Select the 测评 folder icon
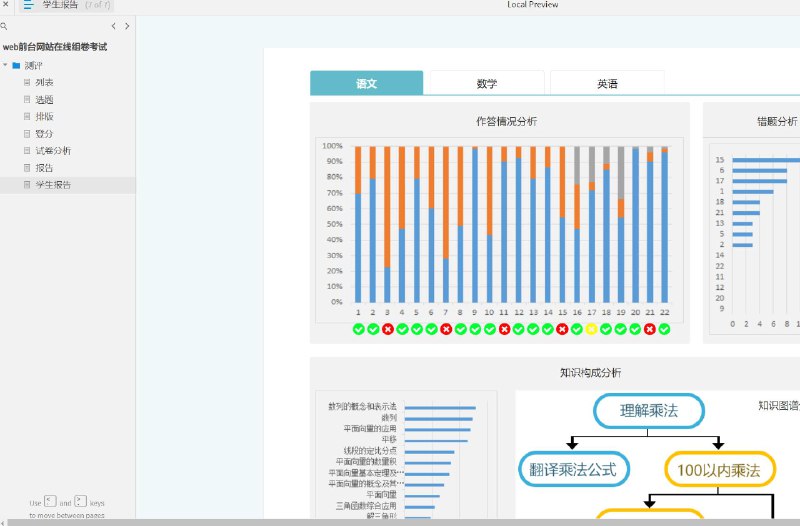Screen dimensions: 800x526 [16, 65]
